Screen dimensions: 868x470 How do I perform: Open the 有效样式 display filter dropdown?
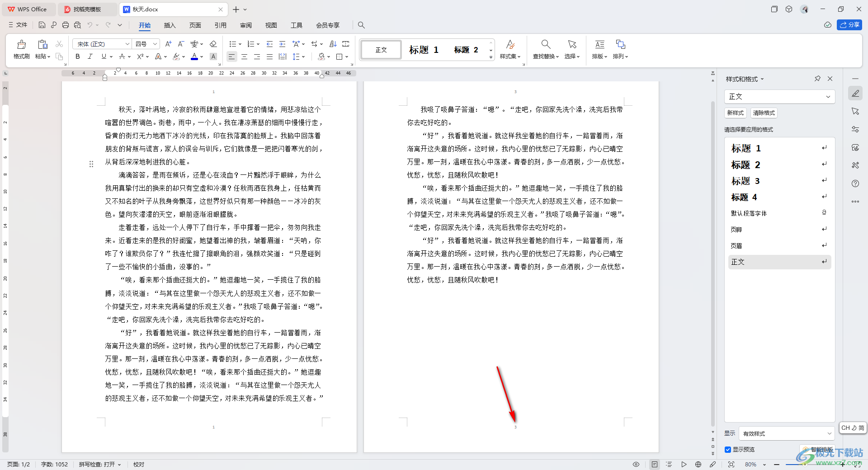click(786, 433)
